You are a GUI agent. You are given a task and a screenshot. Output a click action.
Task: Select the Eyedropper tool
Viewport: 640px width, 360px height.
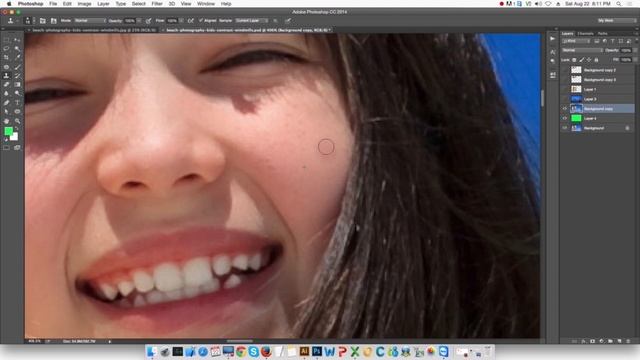tap(17, 58)
